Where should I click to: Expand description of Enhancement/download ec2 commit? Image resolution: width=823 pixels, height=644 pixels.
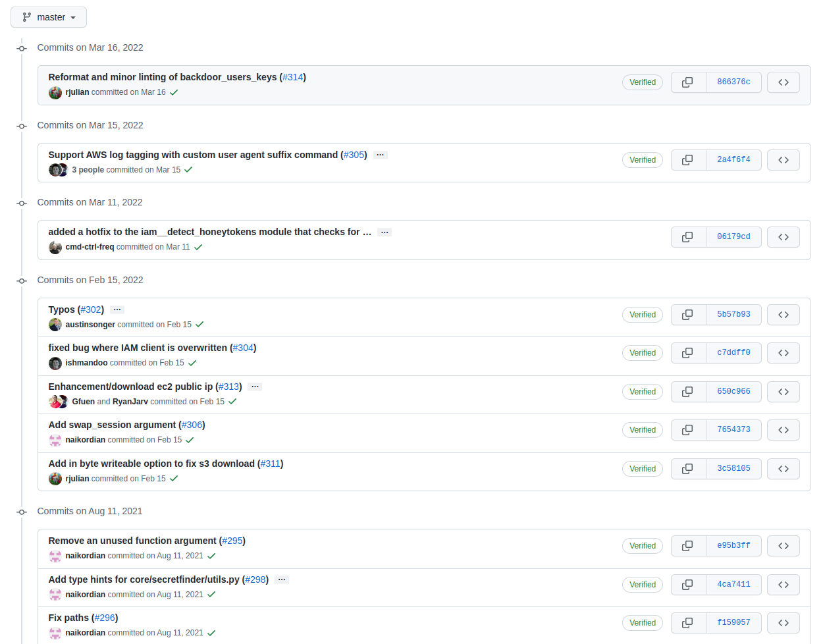click(255, 387)
